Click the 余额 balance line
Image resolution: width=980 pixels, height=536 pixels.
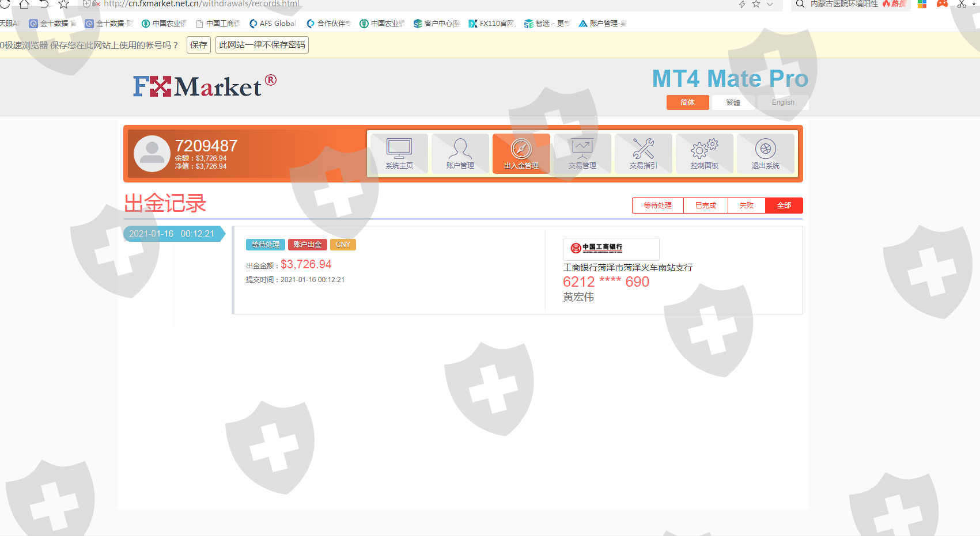point(201,158)
